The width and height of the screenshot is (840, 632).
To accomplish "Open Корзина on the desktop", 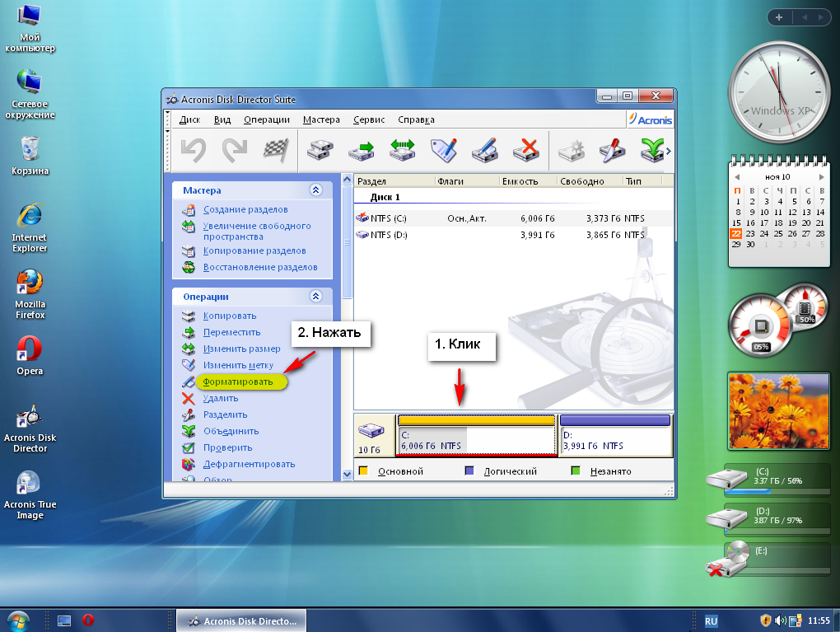I will click(x=30, y=156).
